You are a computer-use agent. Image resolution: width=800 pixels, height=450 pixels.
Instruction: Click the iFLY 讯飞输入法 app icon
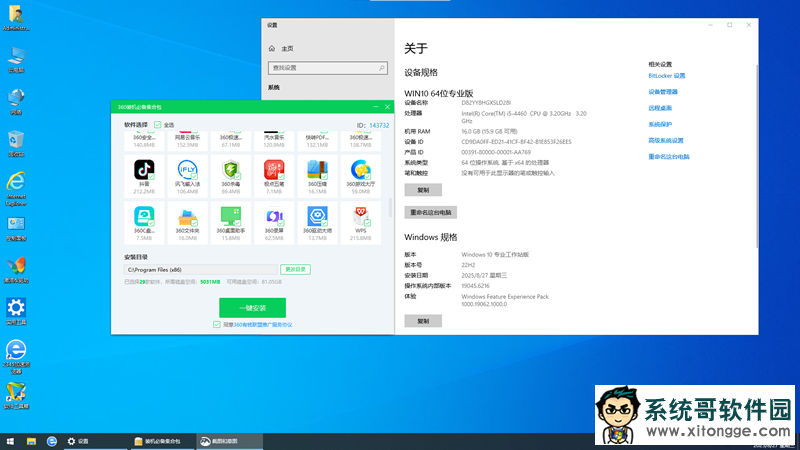tap(187, 169)
